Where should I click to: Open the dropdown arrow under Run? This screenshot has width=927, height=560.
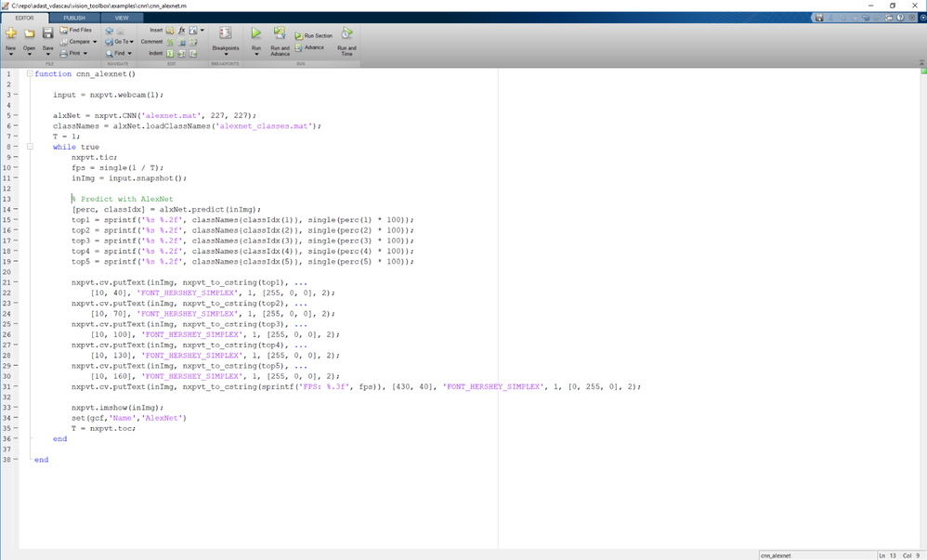(x=256, y=54)
